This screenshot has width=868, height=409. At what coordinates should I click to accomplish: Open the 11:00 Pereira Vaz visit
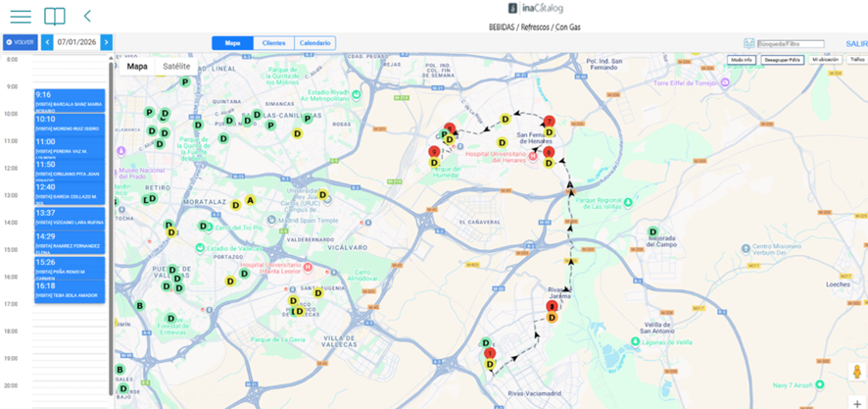coord(70,147)
